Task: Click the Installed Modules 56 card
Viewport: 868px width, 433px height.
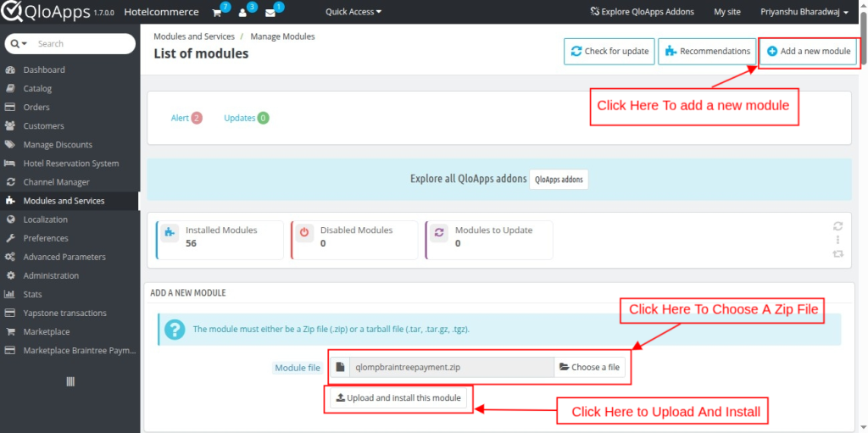Action: [x=220, y=241]
